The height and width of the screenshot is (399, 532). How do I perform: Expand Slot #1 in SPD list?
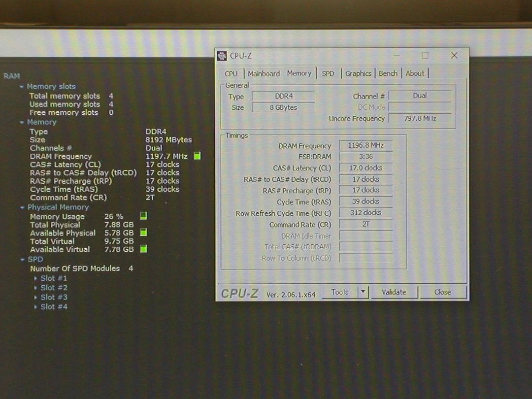[35, 278]
